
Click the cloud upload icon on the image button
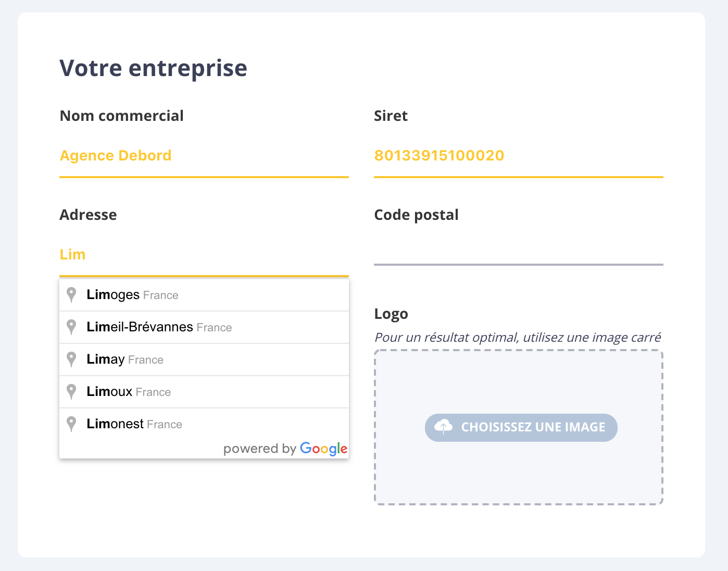coord(443,427)
